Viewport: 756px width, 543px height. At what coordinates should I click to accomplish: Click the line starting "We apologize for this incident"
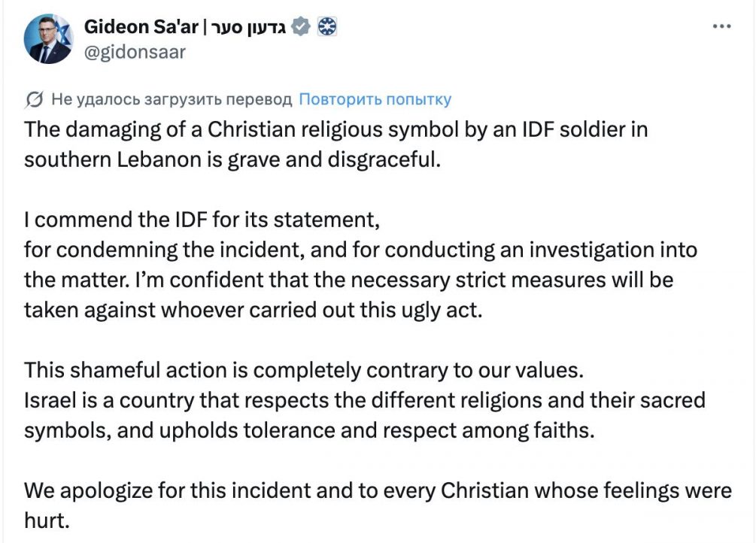click(x=377, y=491)
